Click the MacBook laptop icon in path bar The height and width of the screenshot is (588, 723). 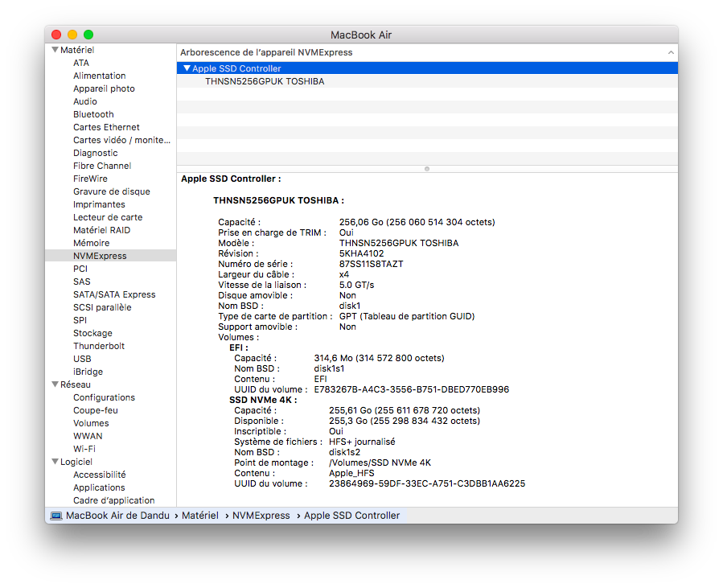pos(56,516)
